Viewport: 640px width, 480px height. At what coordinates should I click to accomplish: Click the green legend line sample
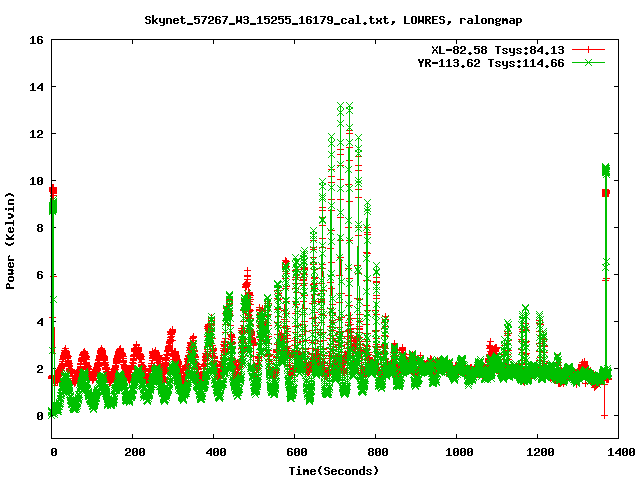pos(588,63)
